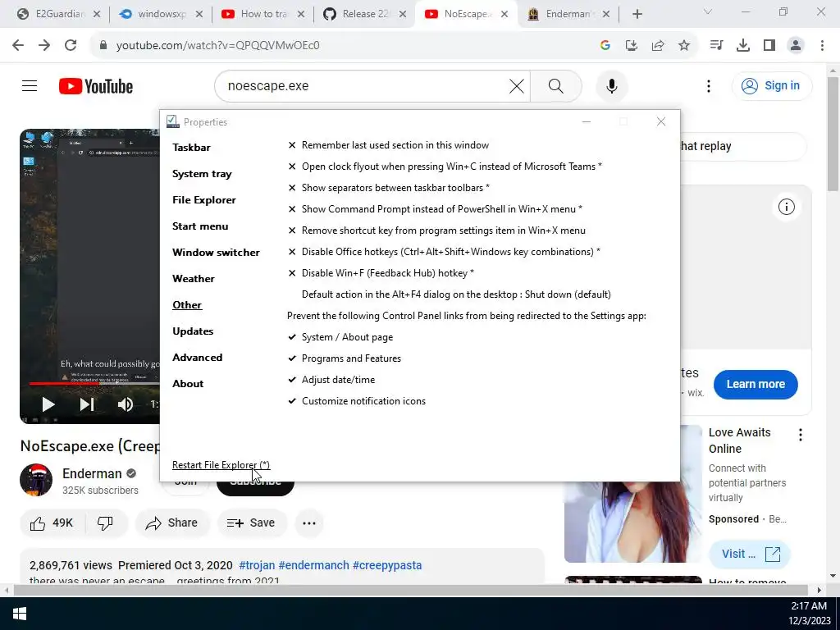The image size is (840, 630).
Task: Open Chrome downloads
Action: (x=742, y=46)
